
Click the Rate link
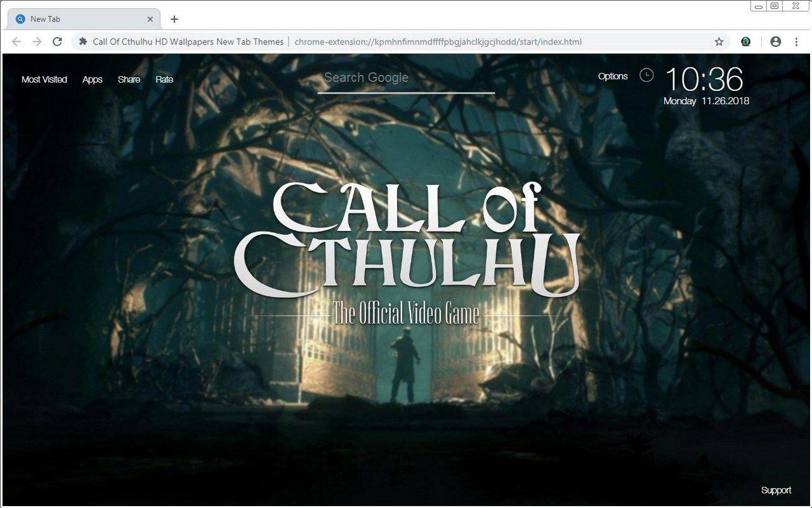click(x=164, y=79)
